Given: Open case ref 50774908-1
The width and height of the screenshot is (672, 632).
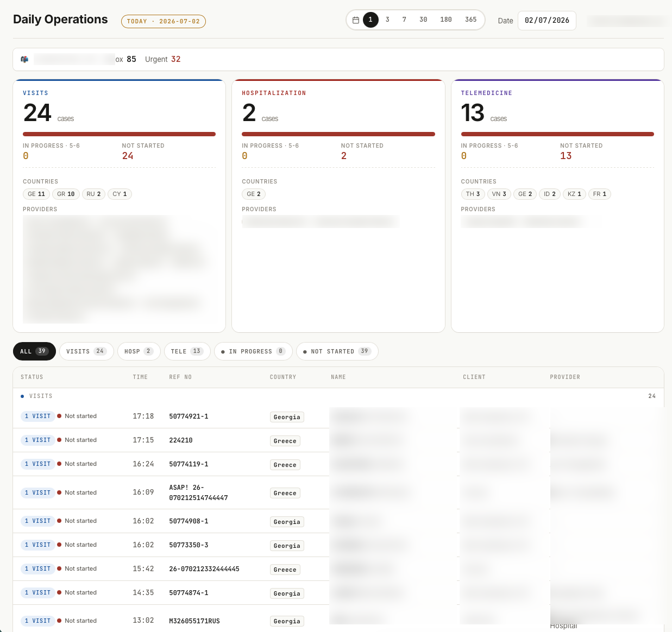Looking at the screenshot, I should click(189, 521).
